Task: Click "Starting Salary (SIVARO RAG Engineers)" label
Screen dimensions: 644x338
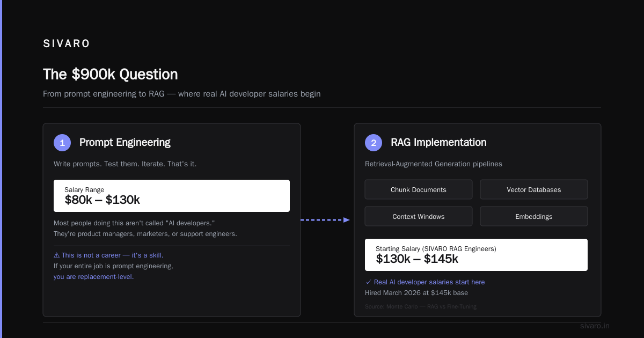Action: 436,248
